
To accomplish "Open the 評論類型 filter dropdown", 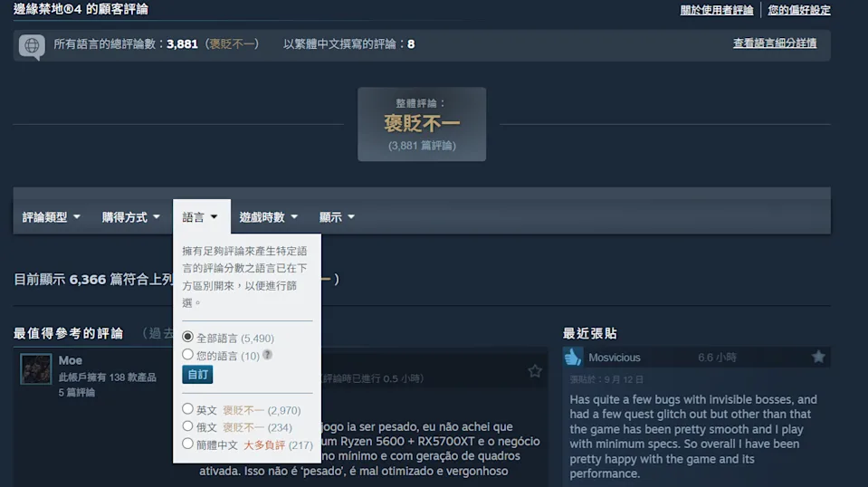I will point(51,217).
